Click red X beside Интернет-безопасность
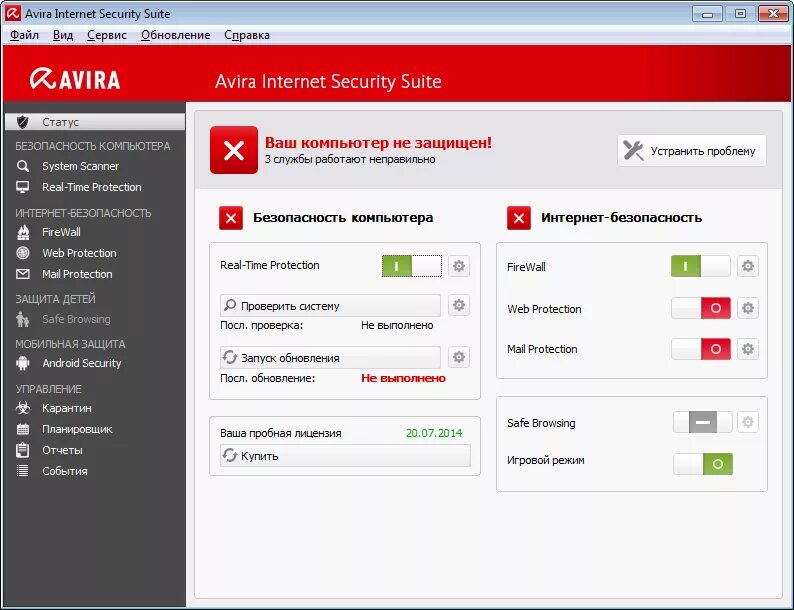The image size is (794, 610). pos(519,218)
